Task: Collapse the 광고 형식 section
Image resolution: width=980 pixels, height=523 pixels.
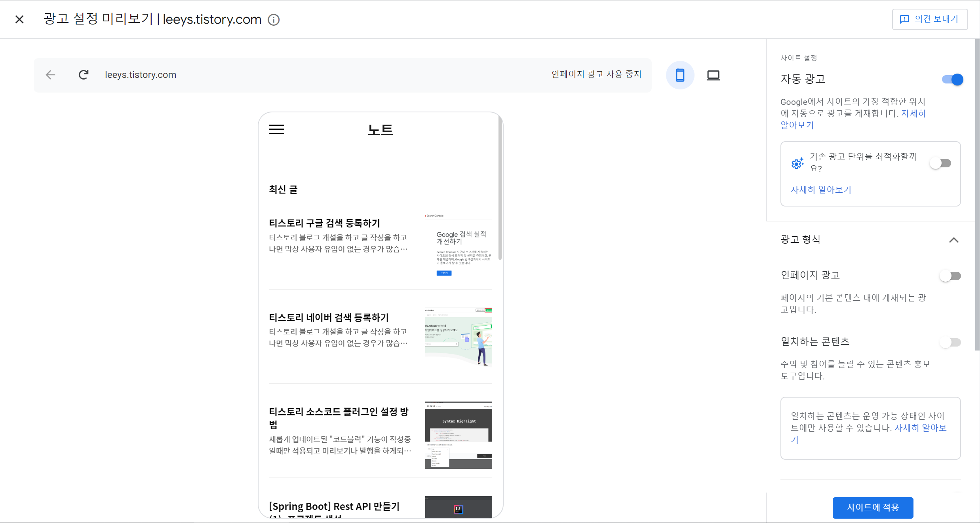Action: (x=953, y=240)
